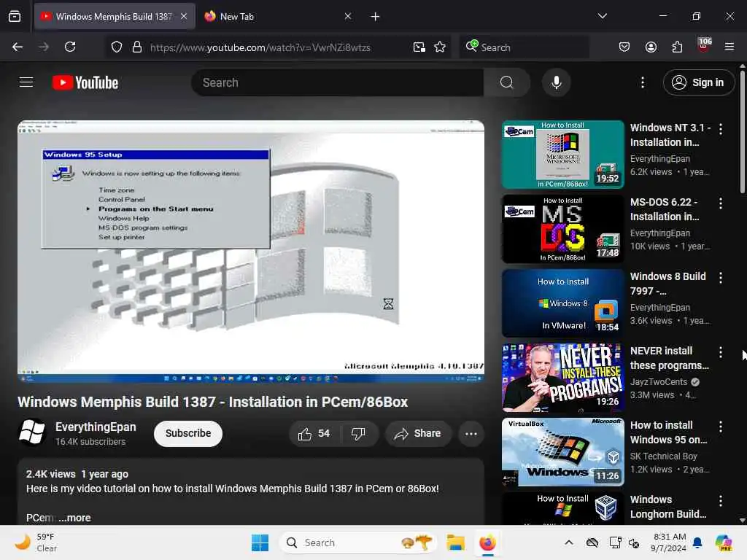This screenshot has height=560, width=747.
Task: Bookmark this page with star icon
Action: pos(440,47)
